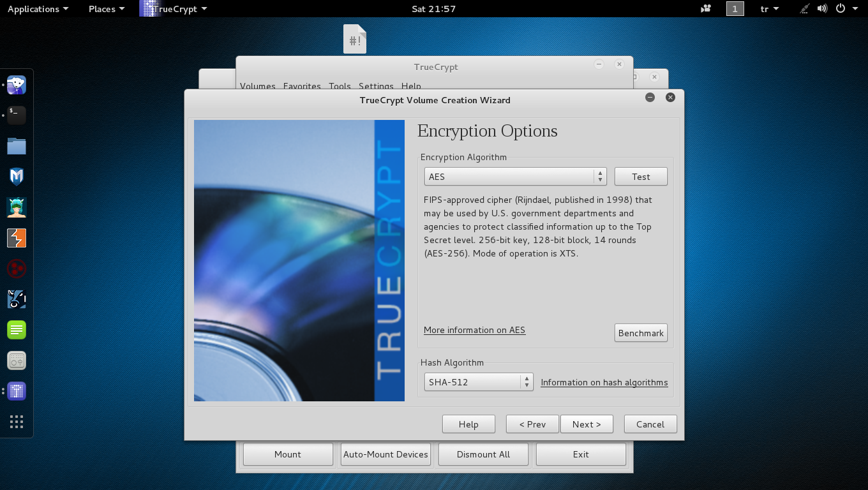Click Mount in the TrueCrypt main window

288,454
